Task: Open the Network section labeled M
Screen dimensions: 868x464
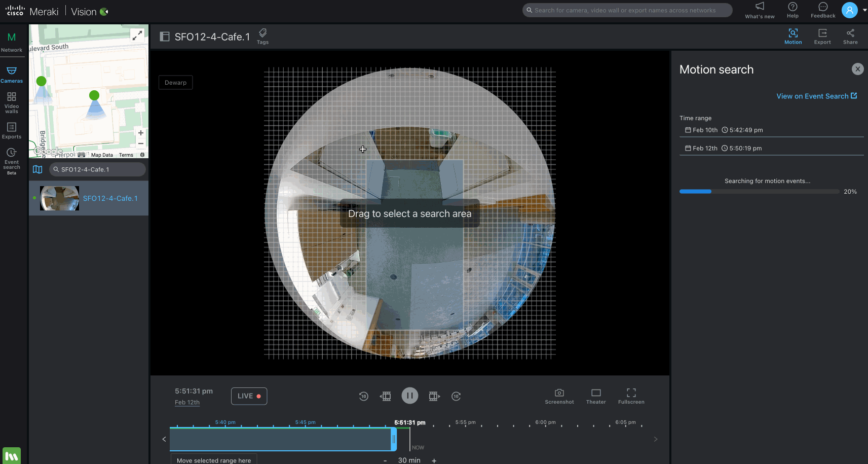Action: click(11, 42)
